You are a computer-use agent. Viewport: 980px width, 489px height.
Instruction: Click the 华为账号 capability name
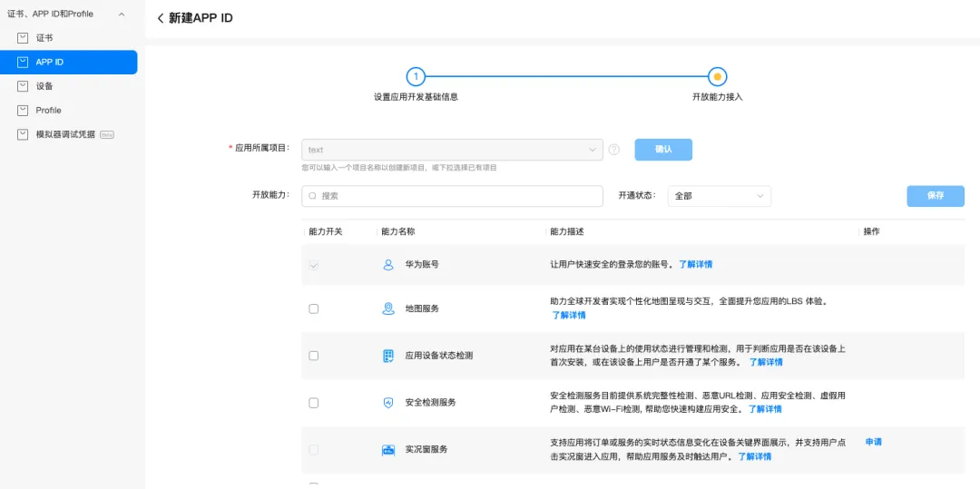point(422,265)
